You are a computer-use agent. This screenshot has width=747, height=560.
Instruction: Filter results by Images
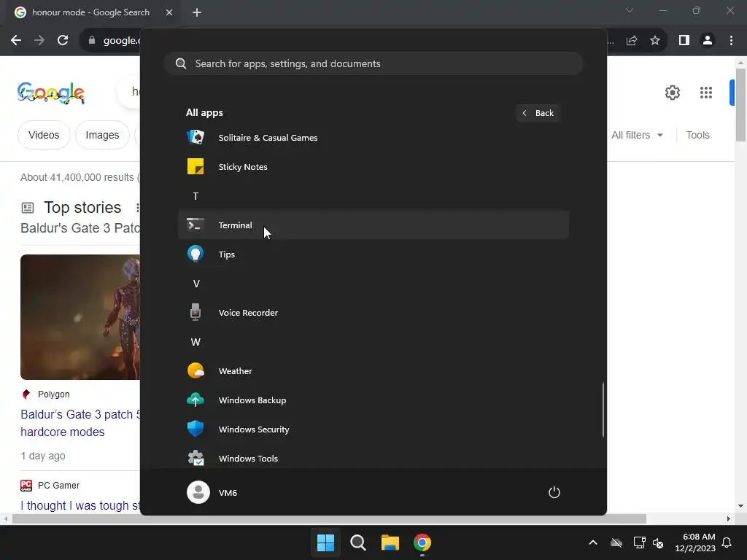102,135
